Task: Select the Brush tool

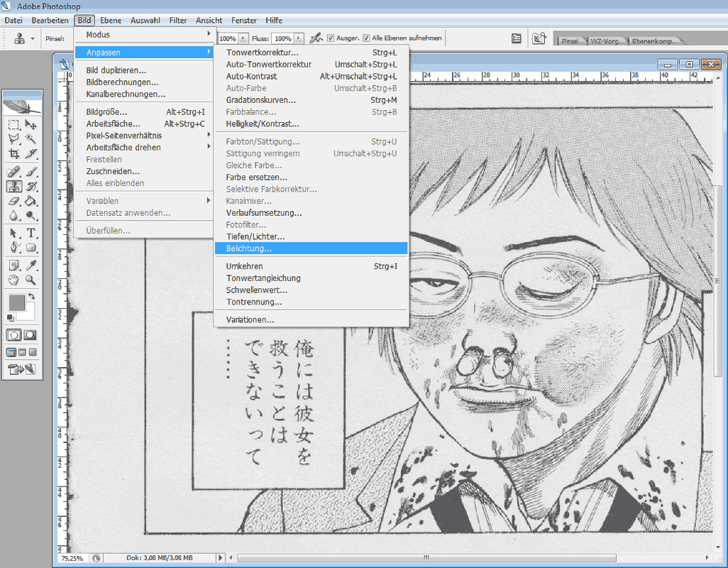Action: point(31,172)
